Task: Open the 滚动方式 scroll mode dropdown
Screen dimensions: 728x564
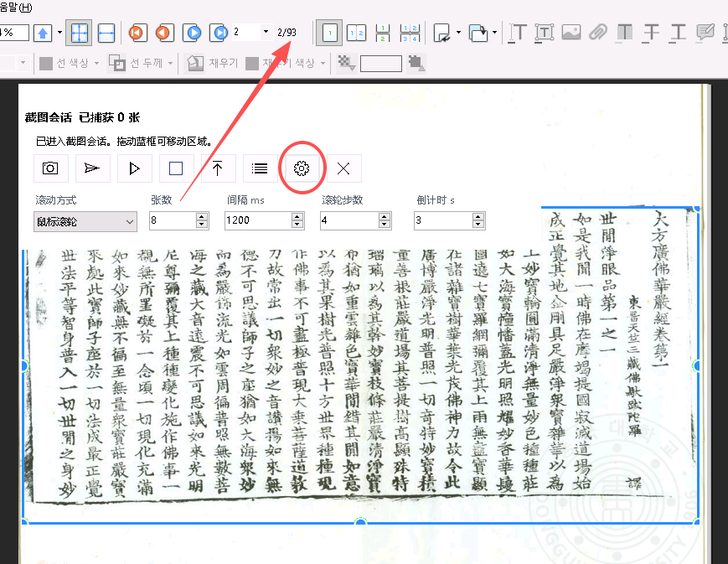Action: [85, 220]
